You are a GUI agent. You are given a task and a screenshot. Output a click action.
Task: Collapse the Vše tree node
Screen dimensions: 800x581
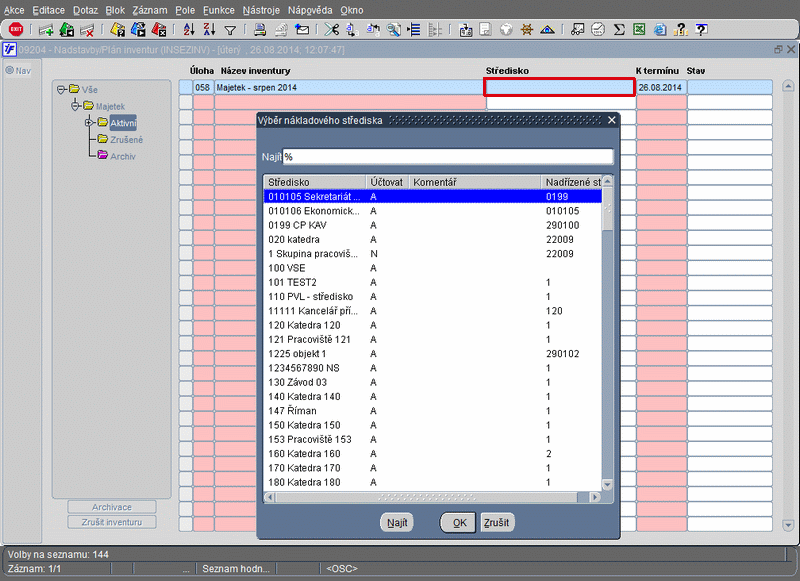pos(61,90)
